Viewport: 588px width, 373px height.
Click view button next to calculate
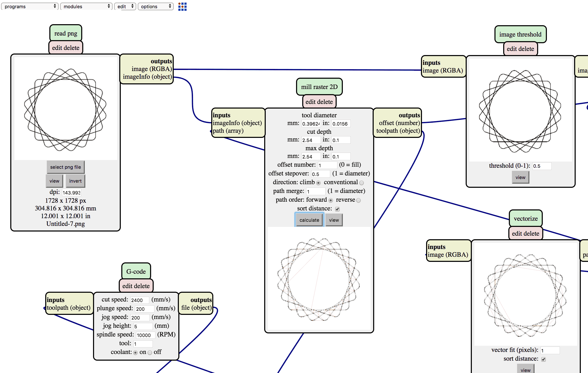[334, 220]
